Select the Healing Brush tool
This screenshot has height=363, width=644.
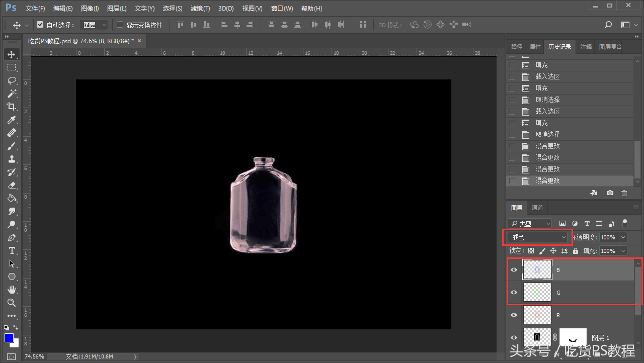tap(12, 133)
